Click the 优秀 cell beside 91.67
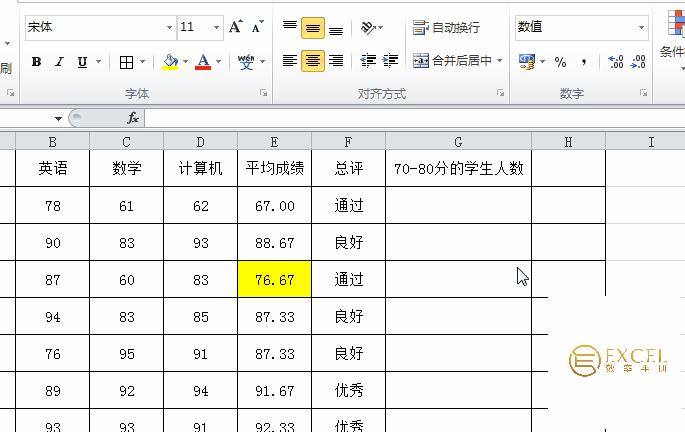The width and height of the screenshot is (685, 432). tap(348, 391)
